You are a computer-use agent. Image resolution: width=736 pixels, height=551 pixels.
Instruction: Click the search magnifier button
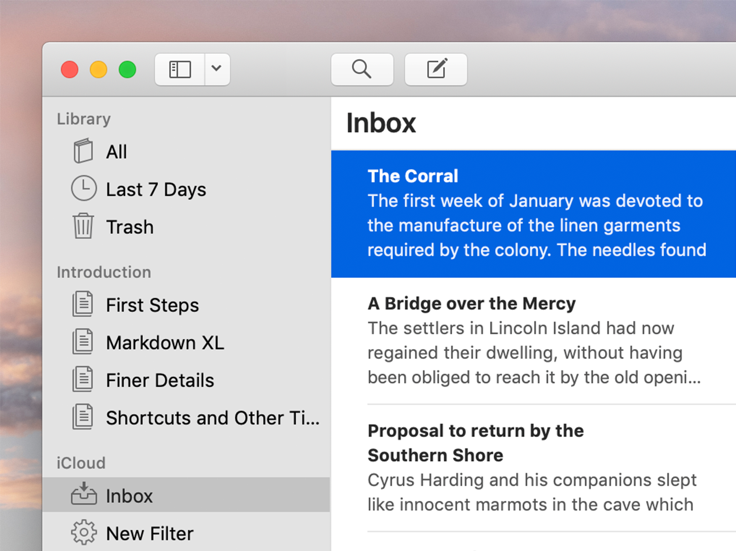pyautogui.click(x=362, y=69)
